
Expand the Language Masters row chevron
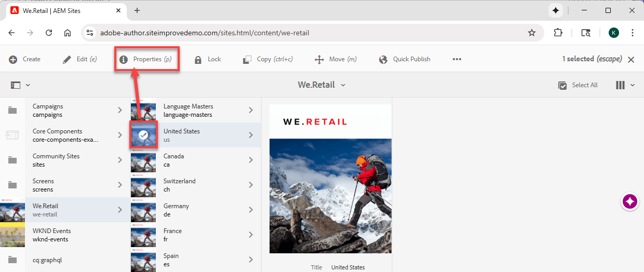(251, 110)
